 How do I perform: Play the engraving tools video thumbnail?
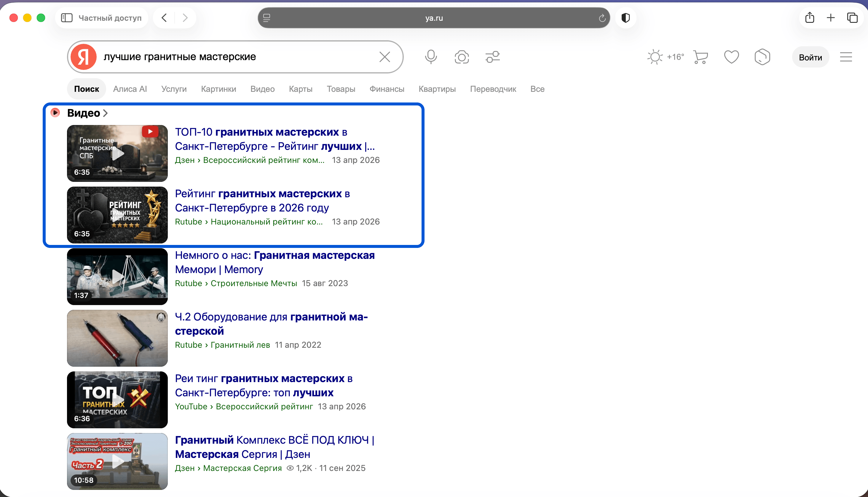(117, 338)
